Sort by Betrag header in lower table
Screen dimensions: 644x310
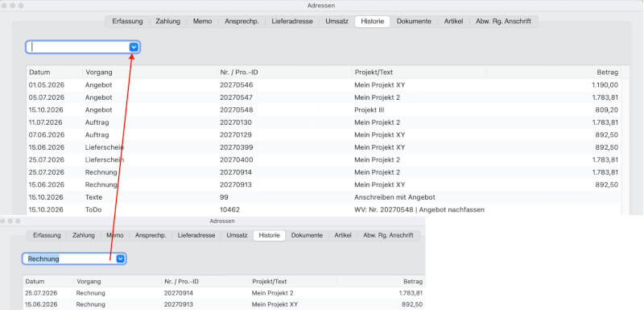413,282
